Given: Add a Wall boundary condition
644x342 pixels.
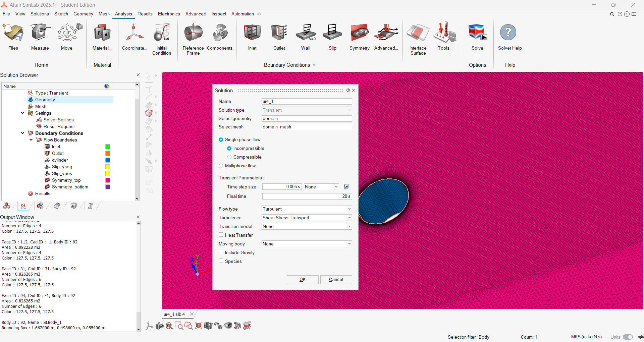Looking at the screenshot, I should click(306, 37).
